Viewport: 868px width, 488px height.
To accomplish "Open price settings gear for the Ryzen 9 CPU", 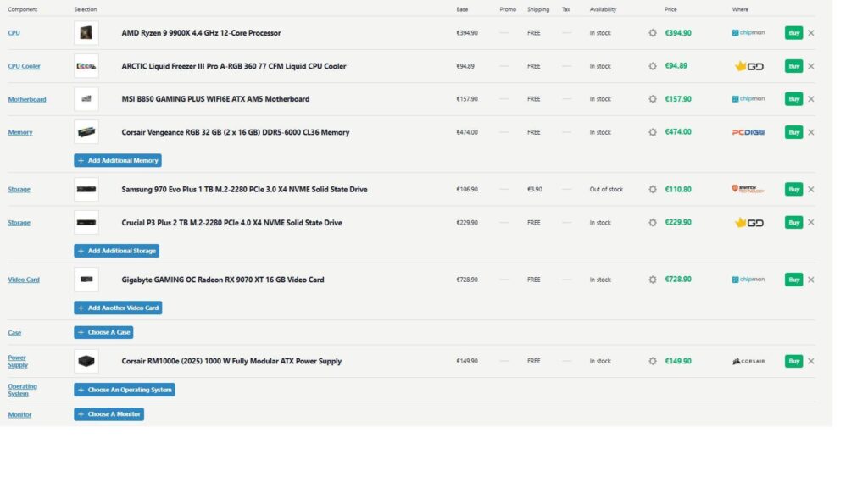I will (x=652, y=32).
